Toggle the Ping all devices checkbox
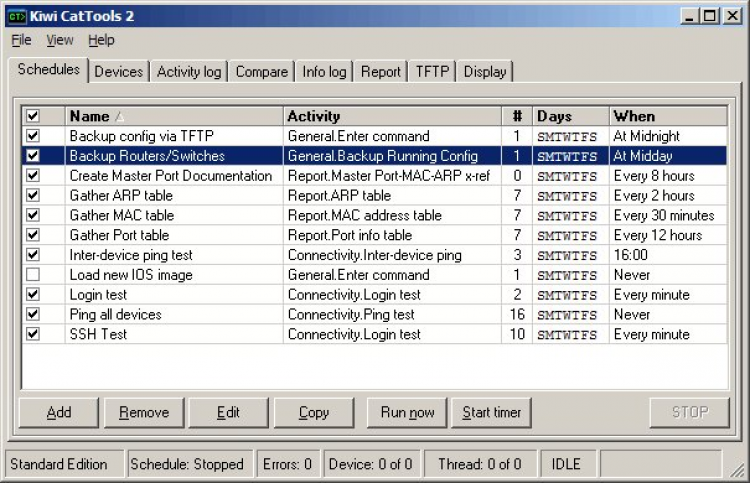750x483 pixels. (33, 315)
